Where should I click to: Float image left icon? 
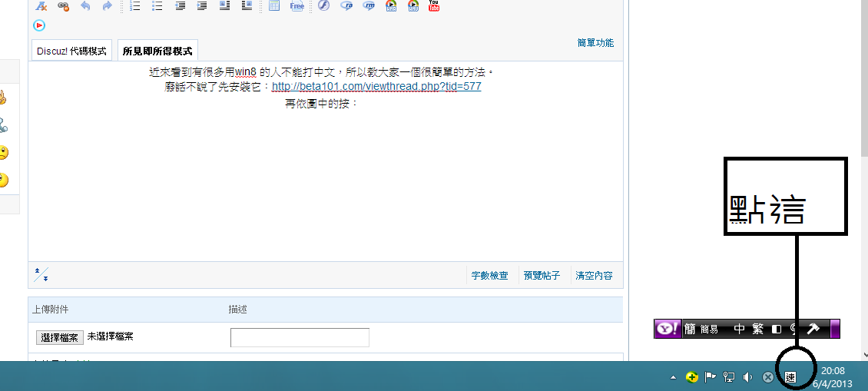point(224,6)
